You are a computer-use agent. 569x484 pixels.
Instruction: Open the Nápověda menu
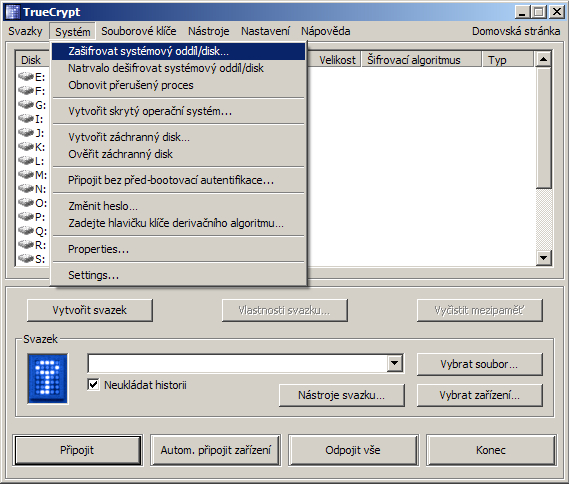326,31
